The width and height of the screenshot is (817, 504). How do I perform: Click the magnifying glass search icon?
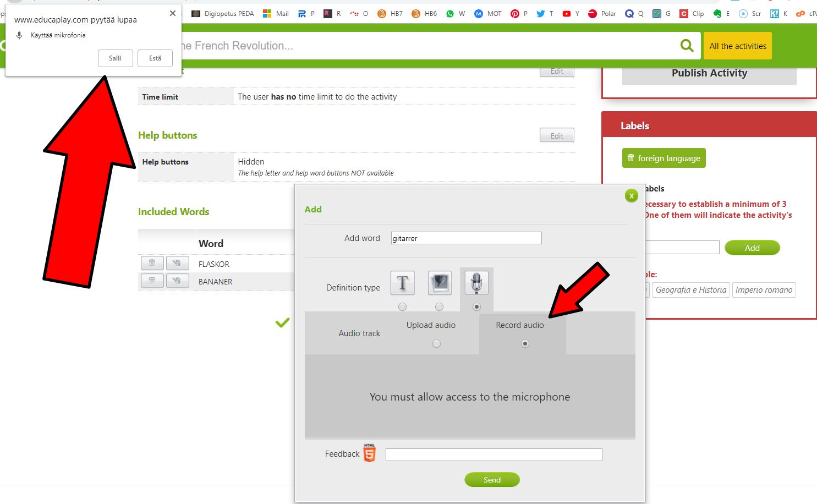687,46
